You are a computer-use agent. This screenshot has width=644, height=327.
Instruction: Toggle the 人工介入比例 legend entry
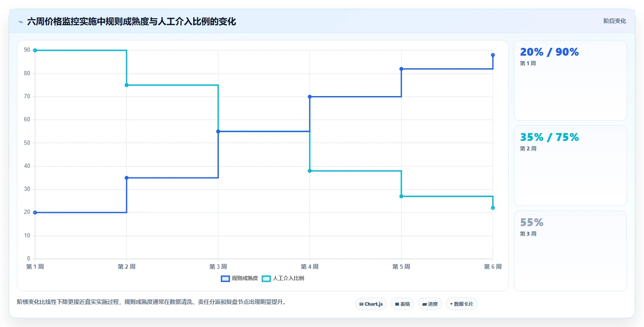pos(283,278)
